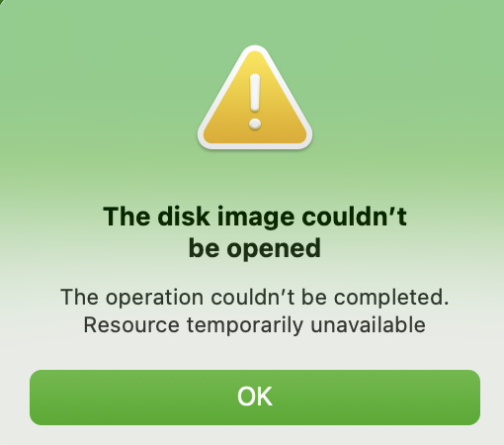Click the word "couldn't" in the bold heading
This screenshot has height=445, width=504.
(x=355, y=217)
